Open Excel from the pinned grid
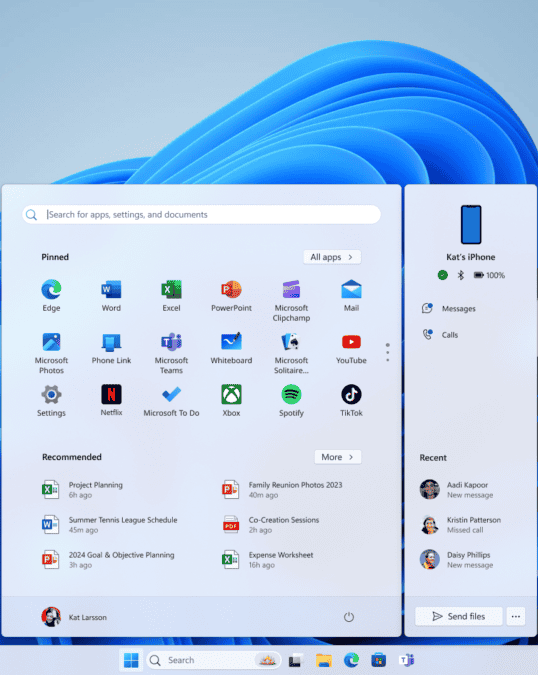This screenshot has height=675, width=538. click(171, 296)
